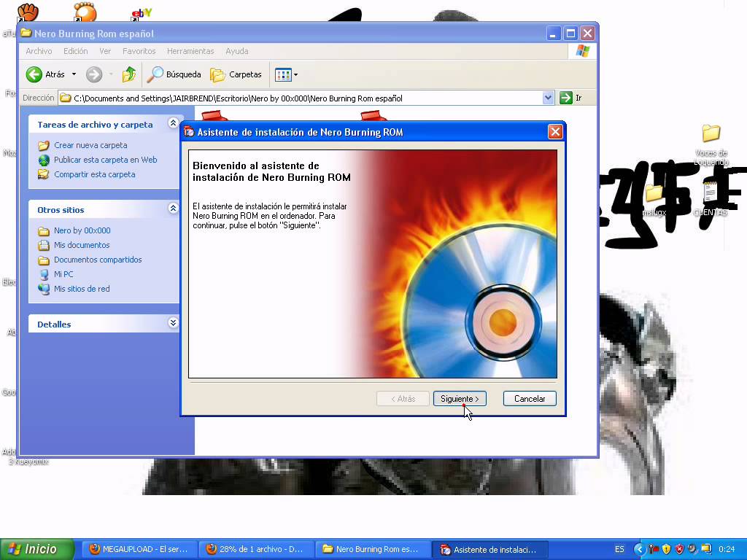The height and width of the screenshot is (560, 747).
Task: Click the ES language indicator
Action: point(619,549)
